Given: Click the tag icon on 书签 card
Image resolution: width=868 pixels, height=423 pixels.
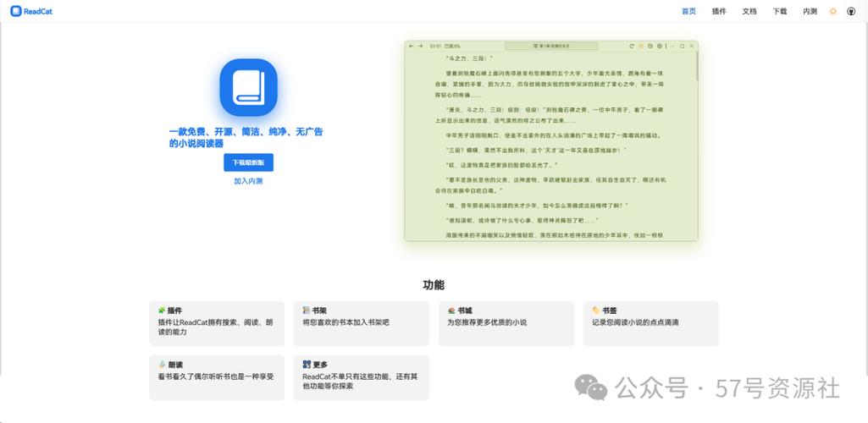Looking at the screenshot, I should (595, 310).
